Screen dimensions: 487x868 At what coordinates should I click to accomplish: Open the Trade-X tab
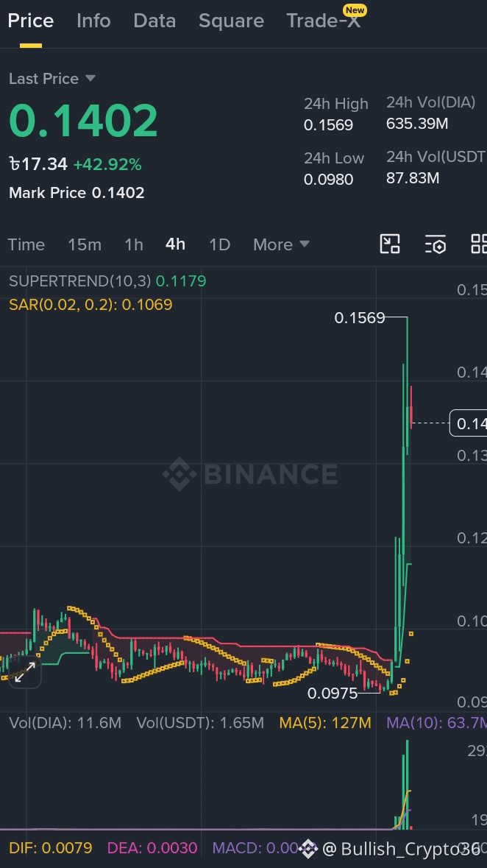coord(324,21)
